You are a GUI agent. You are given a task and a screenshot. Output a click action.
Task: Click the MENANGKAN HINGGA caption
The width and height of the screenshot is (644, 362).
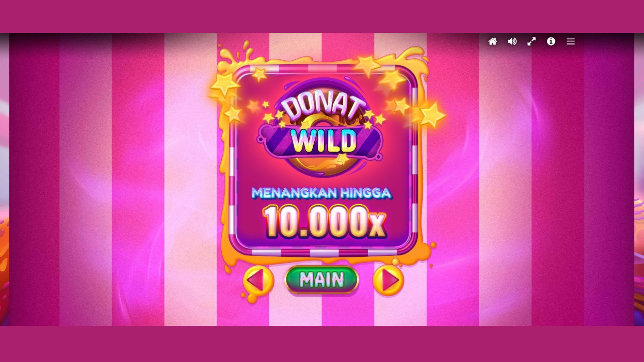[x=321, y=193]
